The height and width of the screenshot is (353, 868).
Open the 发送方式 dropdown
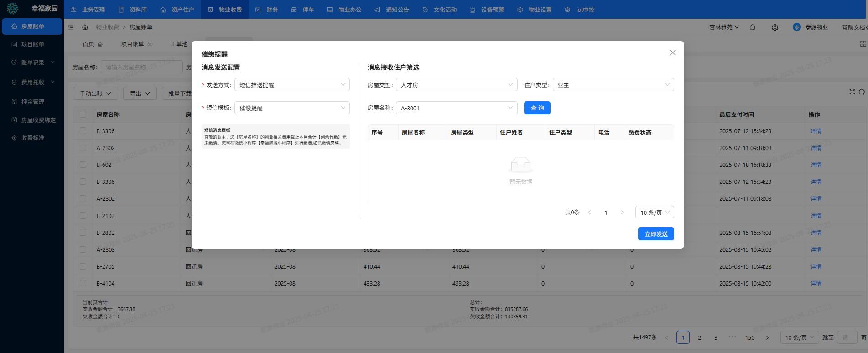(292, 85)
